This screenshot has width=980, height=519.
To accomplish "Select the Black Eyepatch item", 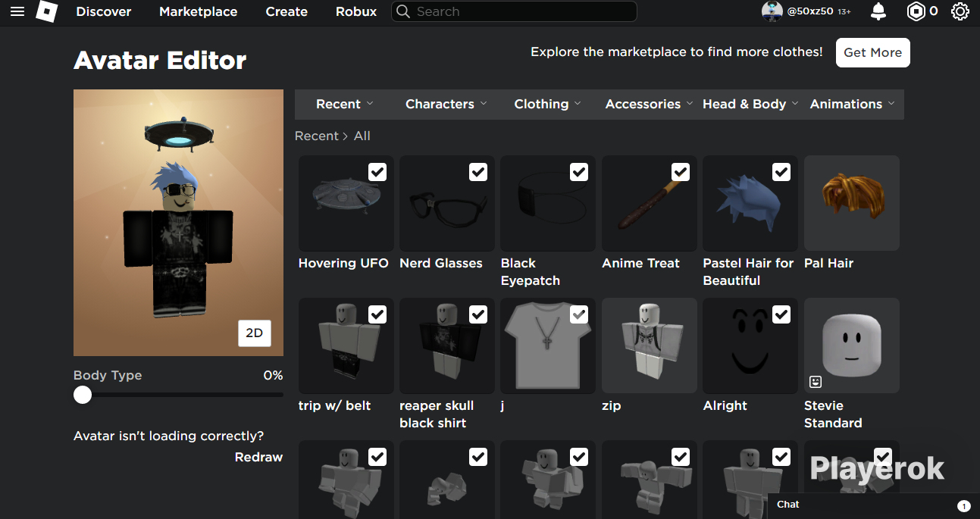I will point(548,203).
